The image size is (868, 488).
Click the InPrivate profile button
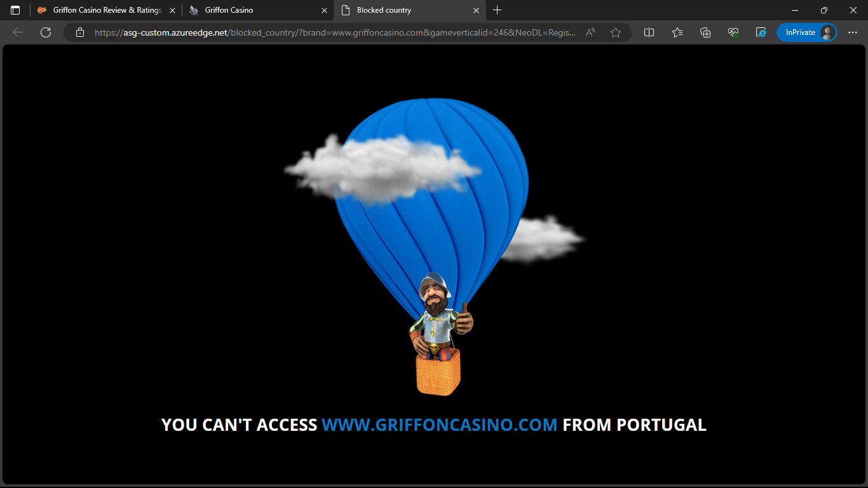[806, 32]
